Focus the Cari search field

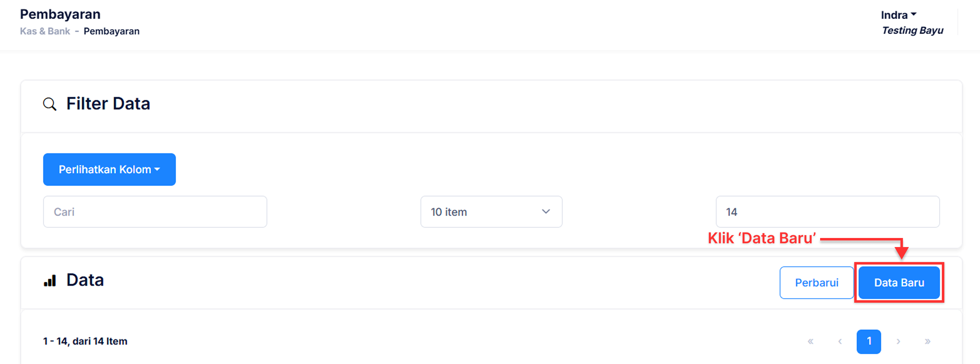pyautogui.click(x=155, y=212)
